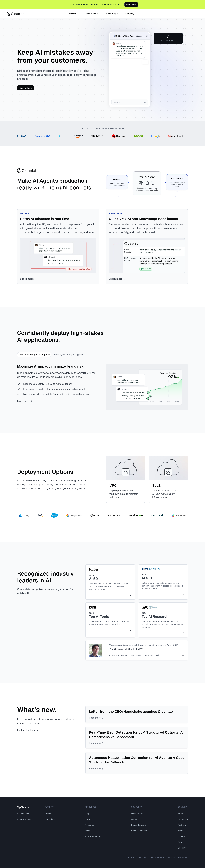The height and width of the screenshot is (868, 205).
Task: Open the CB Insights AI 100 arrow
Action: [183, 594]
